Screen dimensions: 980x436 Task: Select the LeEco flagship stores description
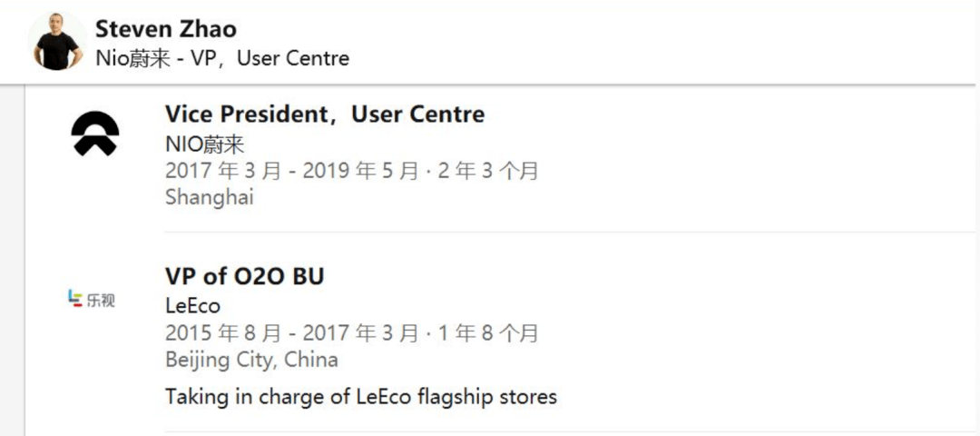360,397
